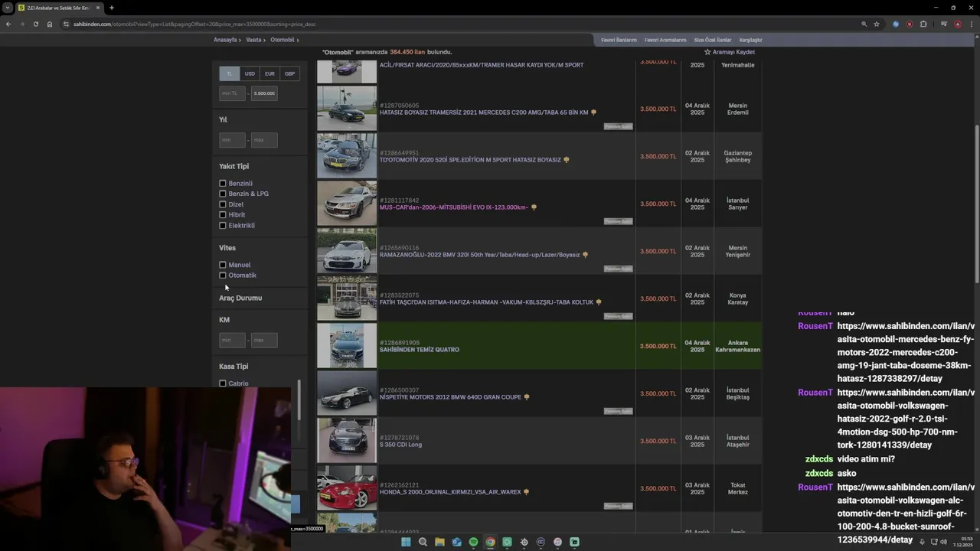This screenshot has width=980, height=551.
Task: Check the Benzin & LPG option
Action: (223, 194)
